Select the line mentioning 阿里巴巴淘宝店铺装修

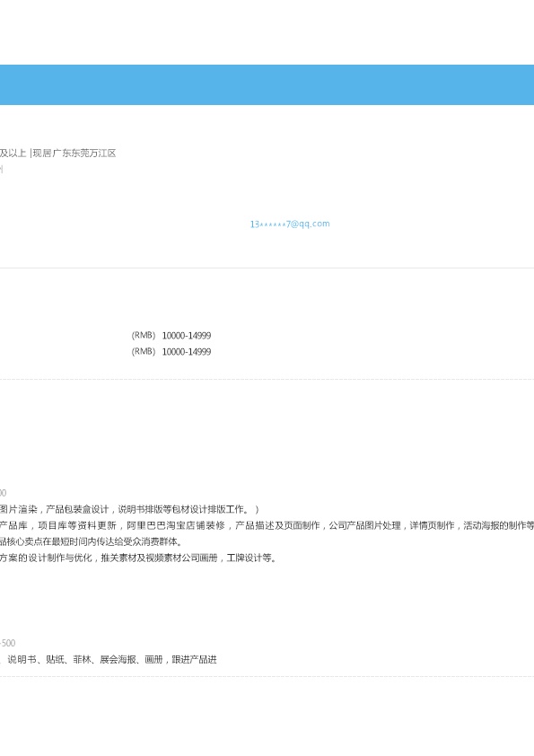(267, 525)
